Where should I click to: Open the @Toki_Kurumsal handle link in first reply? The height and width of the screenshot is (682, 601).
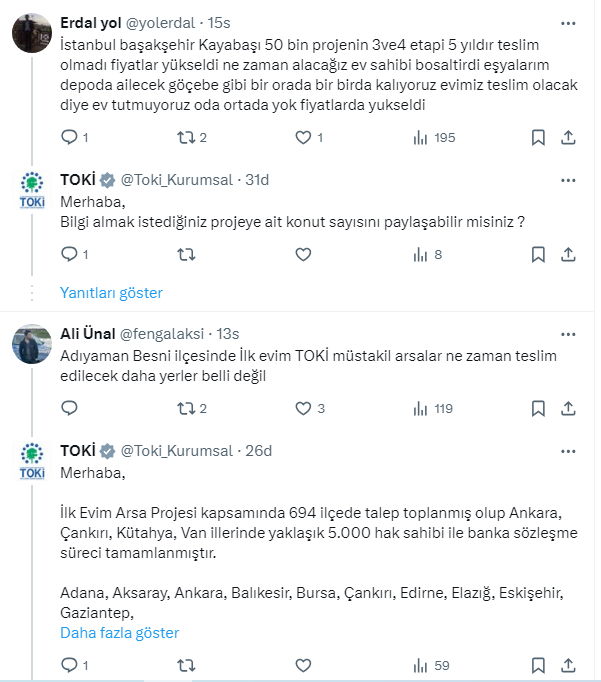click(x=176, y=180)
